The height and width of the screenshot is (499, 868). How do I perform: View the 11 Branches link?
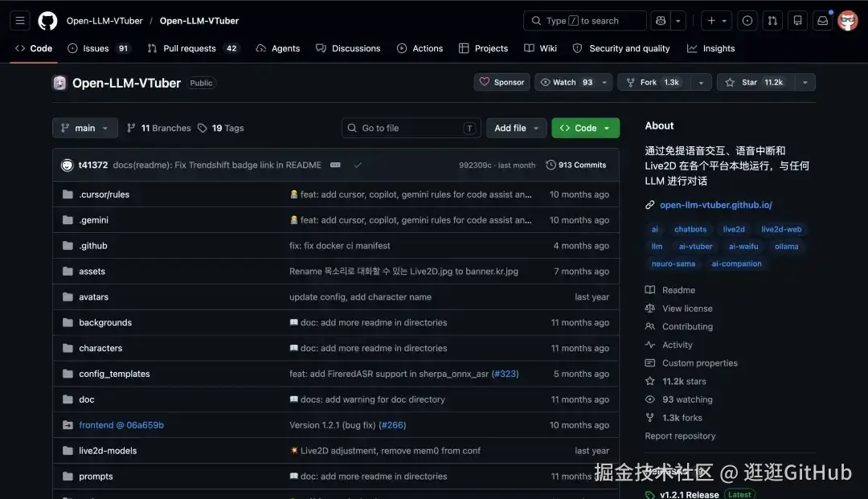point(159,128)
